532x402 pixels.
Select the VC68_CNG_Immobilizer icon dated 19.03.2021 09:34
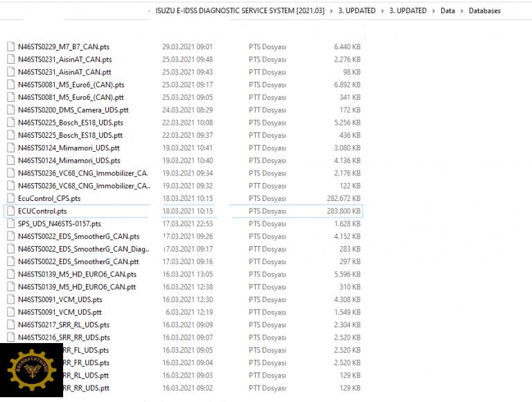(x=11, y=173)
